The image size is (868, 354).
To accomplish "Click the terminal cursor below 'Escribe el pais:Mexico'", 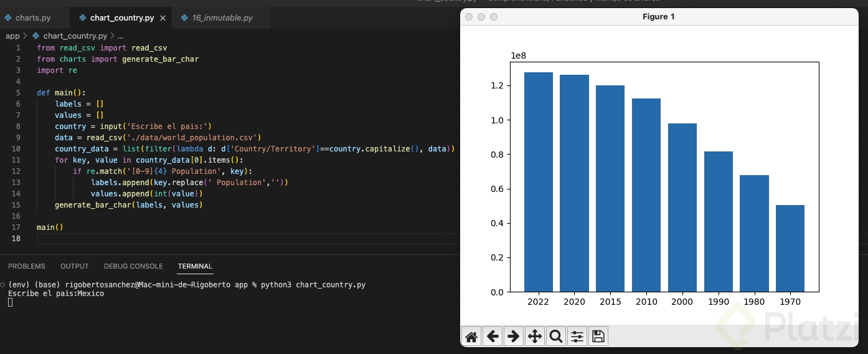I will pyautogui.click(x=10, y=302).
